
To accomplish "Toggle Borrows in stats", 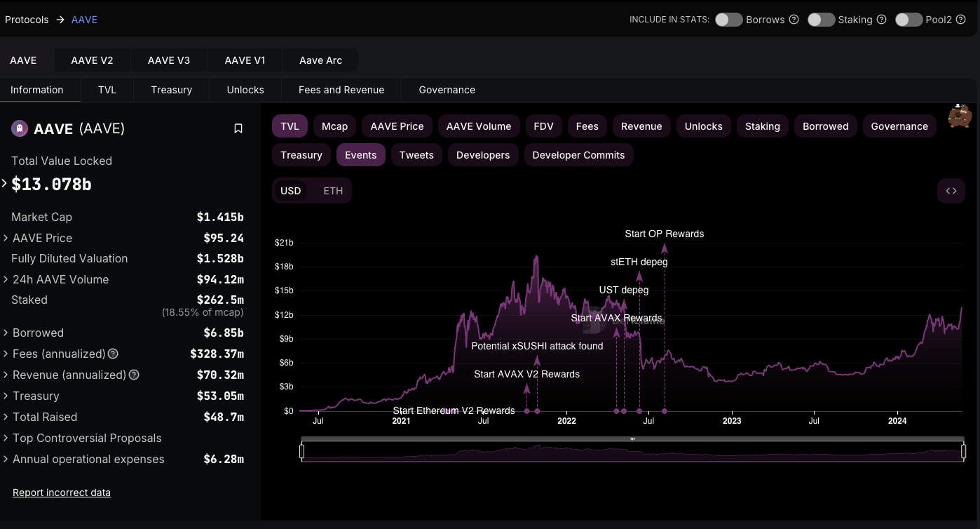I will pyautogui.click(x=729, y=20).
